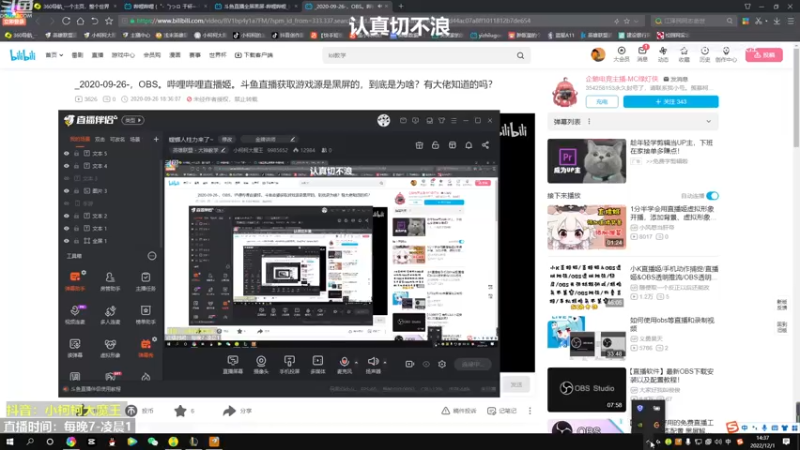
Task: Add 手机投屏 phone mirroring source
Action: (x=289, y=364)
